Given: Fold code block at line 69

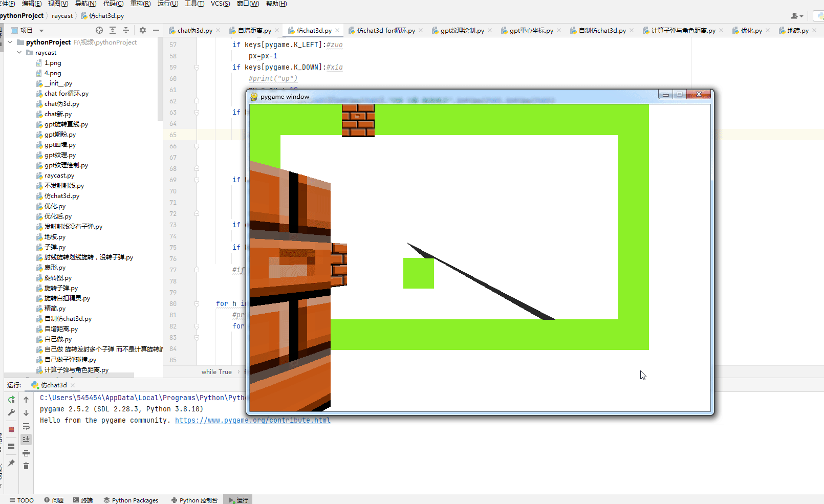Looking at the screenshot, I should click(197, 180).
